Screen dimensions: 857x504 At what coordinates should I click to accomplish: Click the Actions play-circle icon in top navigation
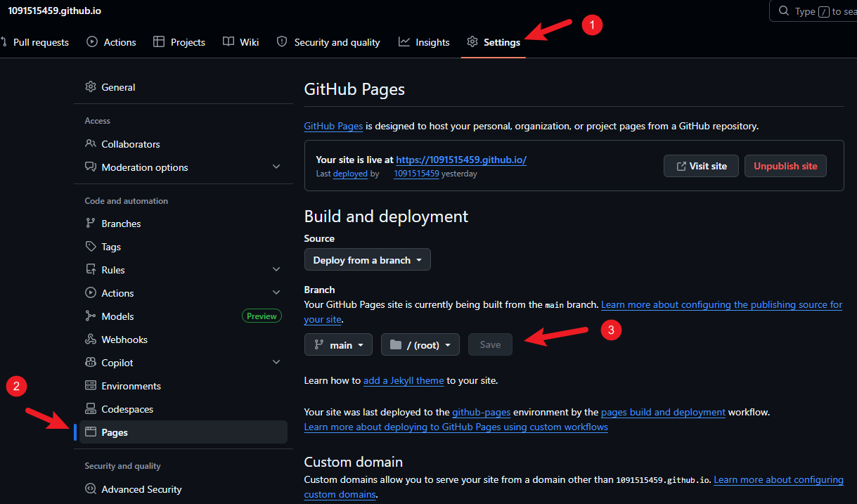click(92, 42)
